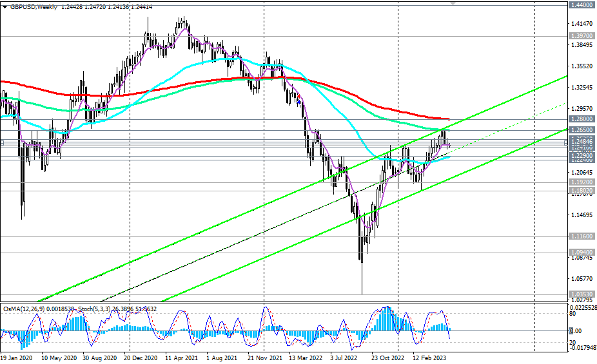This screenshot has width=597, height=364.
Task: Click the 23 Oct 2022 date label
Action: point(388,358)
